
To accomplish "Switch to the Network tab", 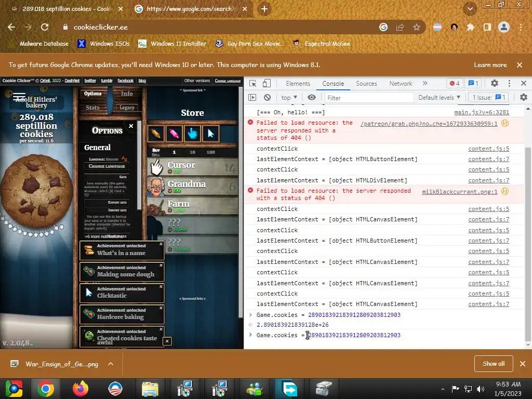I will (401, 84).
